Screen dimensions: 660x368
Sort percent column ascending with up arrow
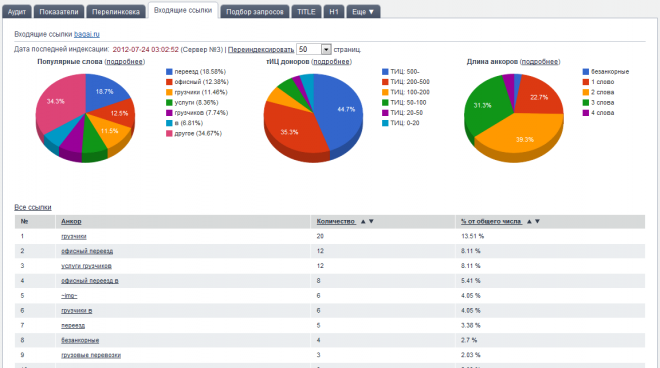(x=529, y=221)
